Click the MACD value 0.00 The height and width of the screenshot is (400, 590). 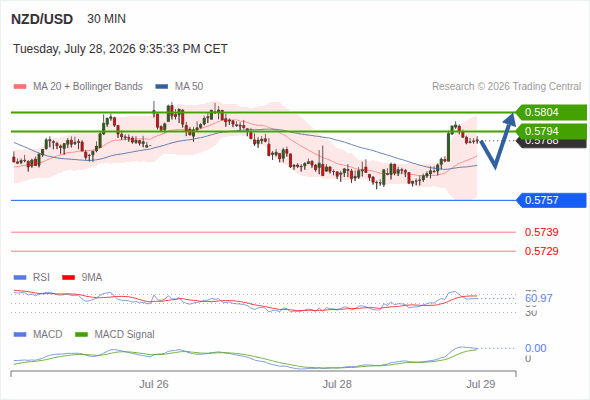535,348
